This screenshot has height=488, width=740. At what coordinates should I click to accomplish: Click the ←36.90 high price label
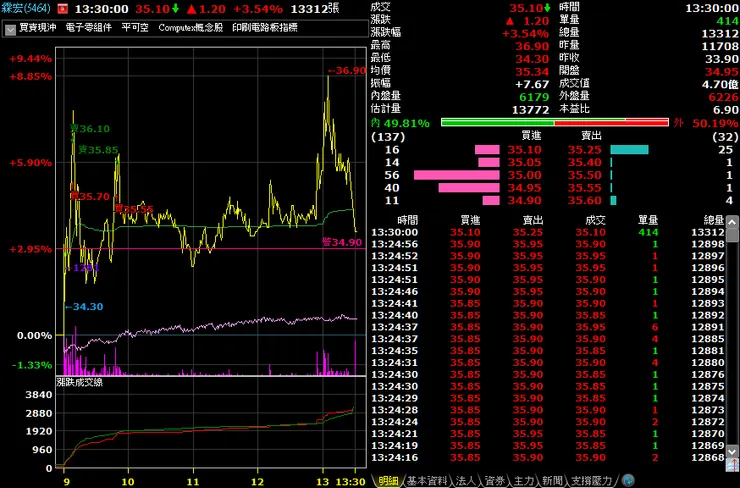347,71
